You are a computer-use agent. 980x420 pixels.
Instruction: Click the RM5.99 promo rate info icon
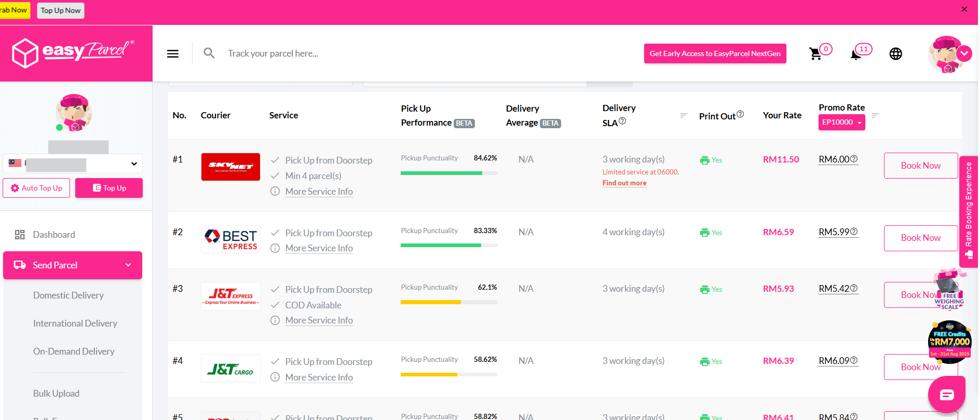pos(854,232)
